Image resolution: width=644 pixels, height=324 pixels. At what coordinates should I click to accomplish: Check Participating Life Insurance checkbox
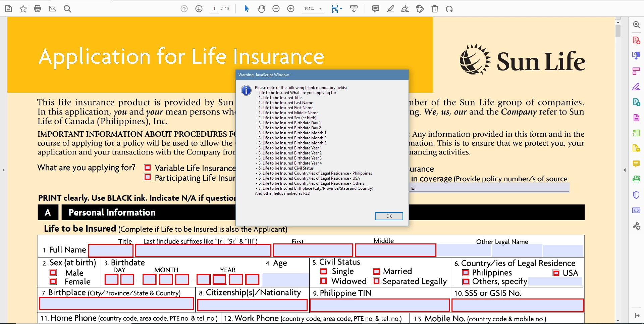click(147, 177)
